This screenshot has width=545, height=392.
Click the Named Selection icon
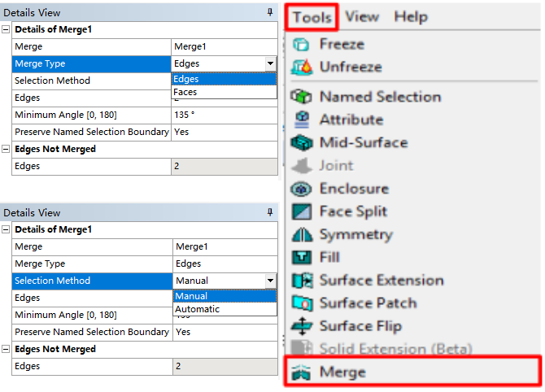[301, 96]
